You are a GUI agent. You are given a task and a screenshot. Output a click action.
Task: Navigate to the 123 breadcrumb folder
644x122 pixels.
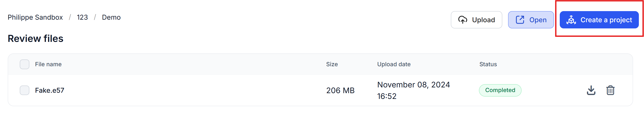tap(82, 18)
